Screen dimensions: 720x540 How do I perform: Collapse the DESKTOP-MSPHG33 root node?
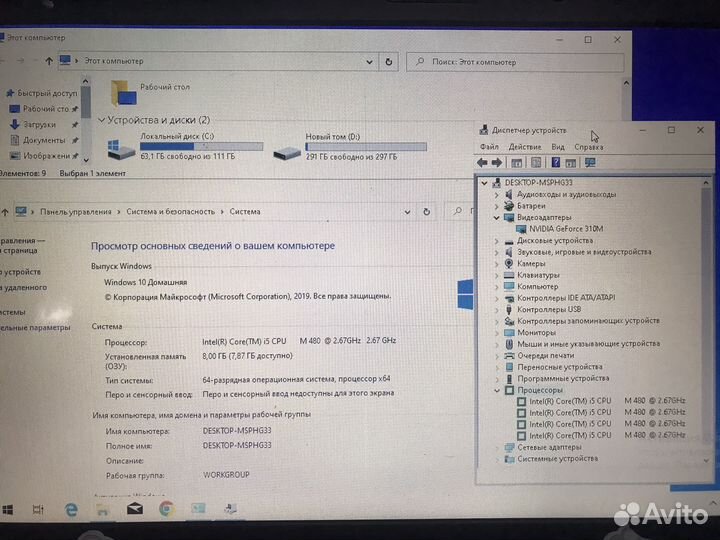pyautogui.click(x=484, y=183)
